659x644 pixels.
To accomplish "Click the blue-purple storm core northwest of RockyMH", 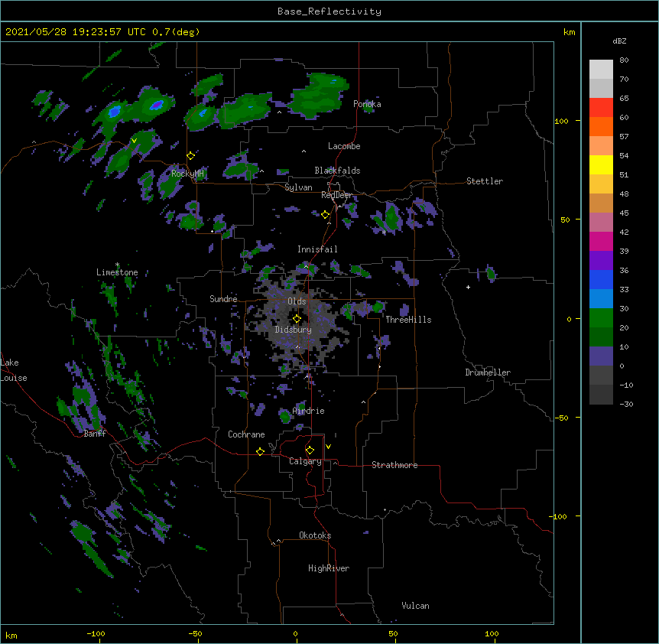I will pos(157,105).
